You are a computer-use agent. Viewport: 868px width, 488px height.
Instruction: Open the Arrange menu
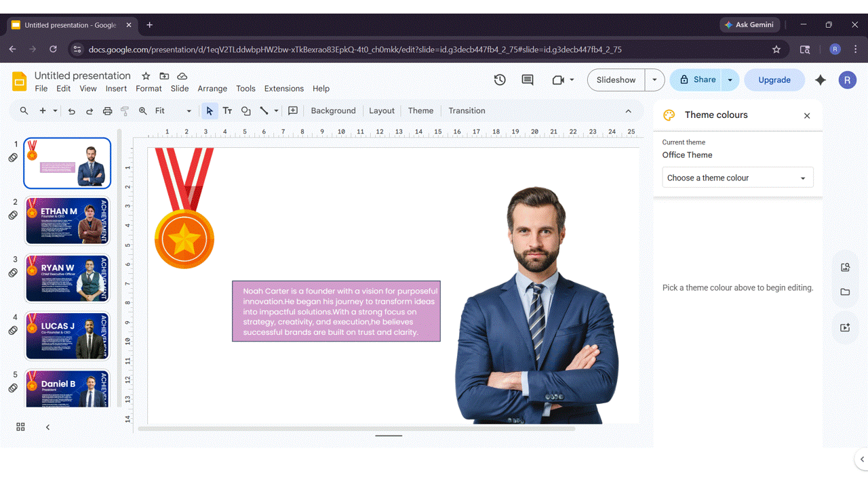click(x=212, y=88)
